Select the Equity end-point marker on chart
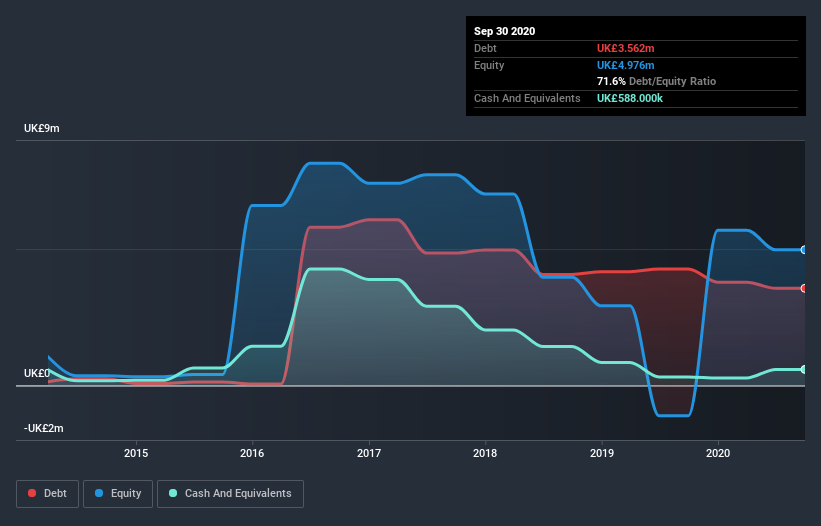The height and width of the screenshot is (526, 821). [x=804, y=250]
